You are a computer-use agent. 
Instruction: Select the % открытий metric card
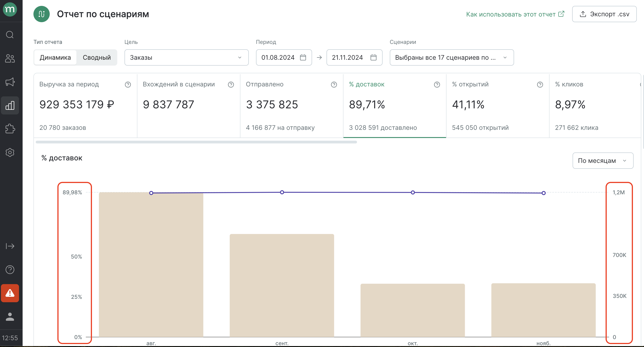click(498, 106)
